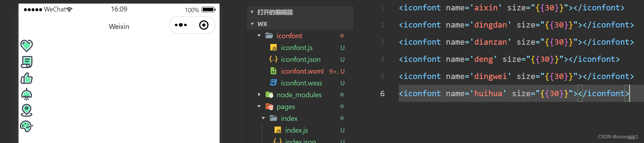Click line number 3 in the editor gutter
The width and height of the screenshot is (644, 143).
pyautogui.click(x=382, y=42)
